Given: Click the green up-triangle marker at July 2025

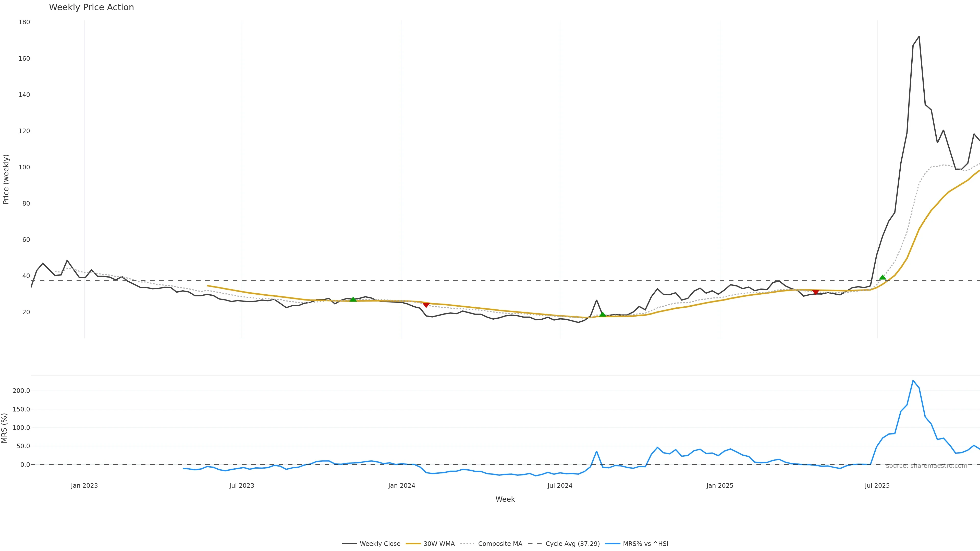Looking at the screenshot, I should [x=883, y=278].
